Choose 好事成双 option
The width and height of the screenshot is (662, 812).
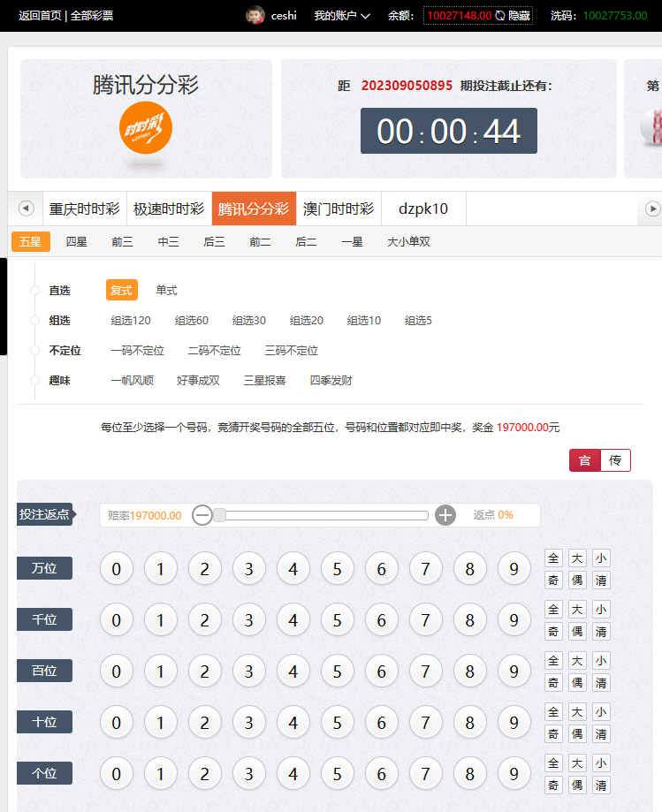coord(198,381)
